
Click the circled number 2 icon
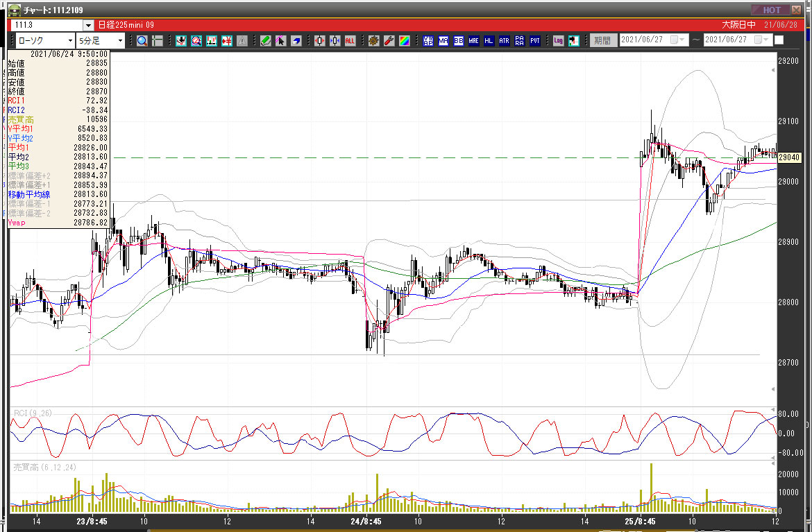coord(196,40)
